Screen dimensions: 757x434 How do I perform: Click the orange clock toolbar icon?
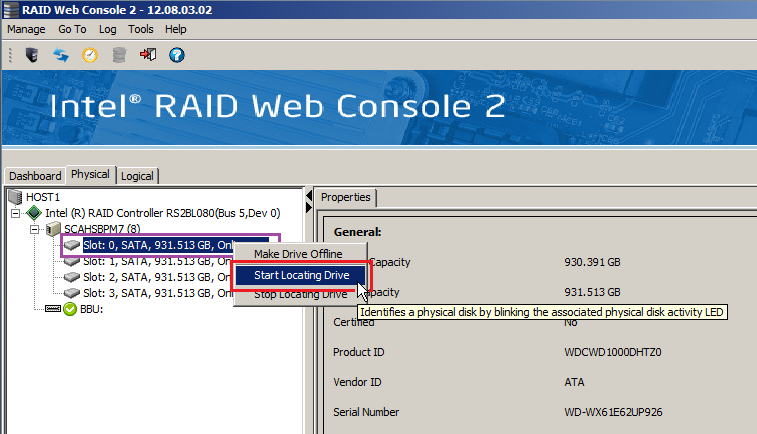click(x=90, y=55)
